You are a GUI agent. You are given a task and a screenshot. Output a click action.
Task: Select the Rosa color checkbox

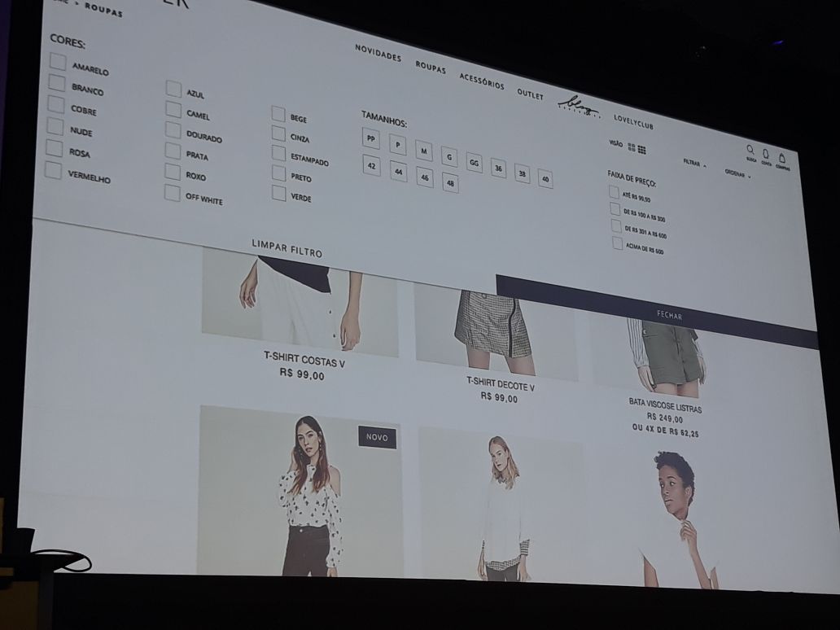(x=54, y=148)
